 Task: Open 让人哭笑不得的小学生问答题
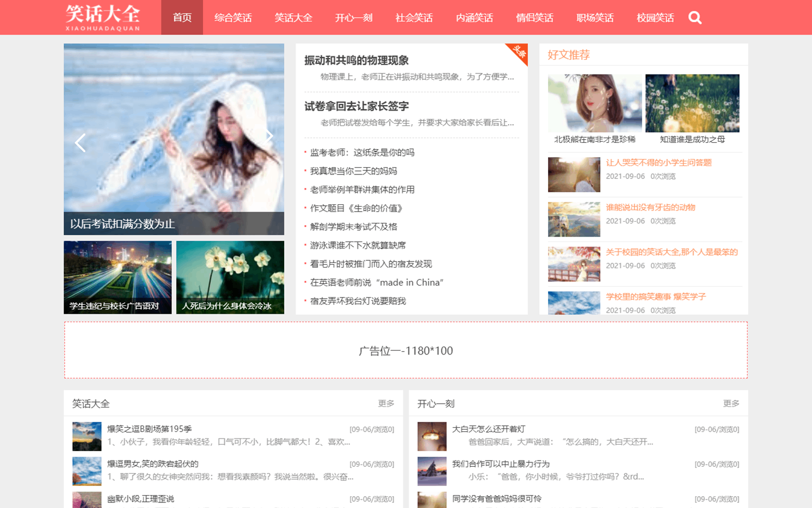[x=659, y=163]
